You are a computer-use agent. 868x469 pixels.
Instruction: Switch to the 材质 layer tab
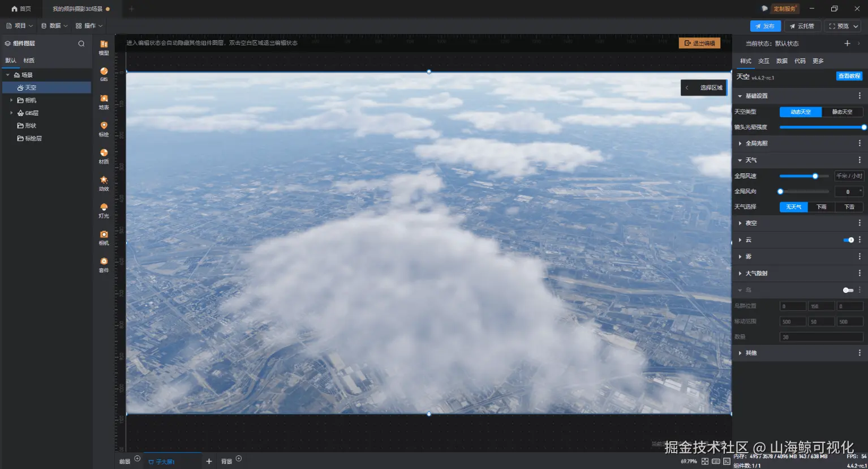click(29, 61)
